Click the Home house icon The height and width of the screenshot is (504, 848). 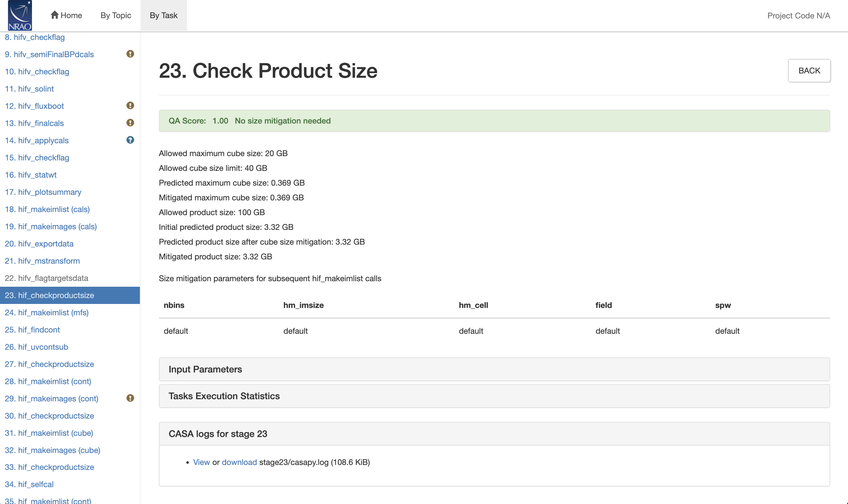tap(54, 15)
